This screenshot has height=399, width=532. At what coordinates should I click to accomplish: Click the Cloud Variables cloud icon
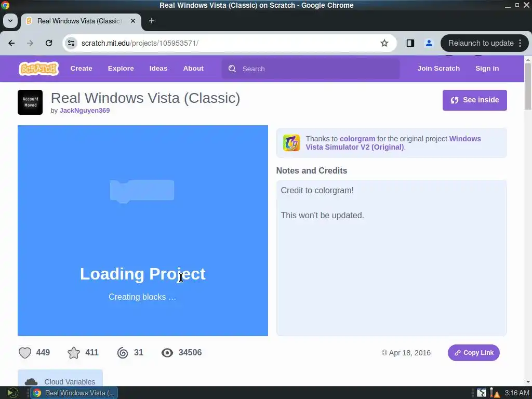coord(31,382)
